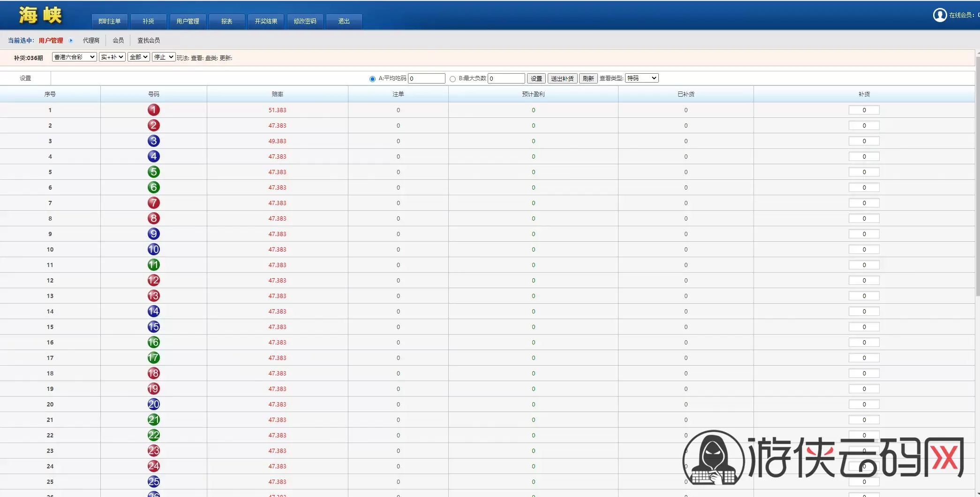Open the 即时注单 menu tab
This screenshot has width=980, height=497.
click(x=110, y=21)
